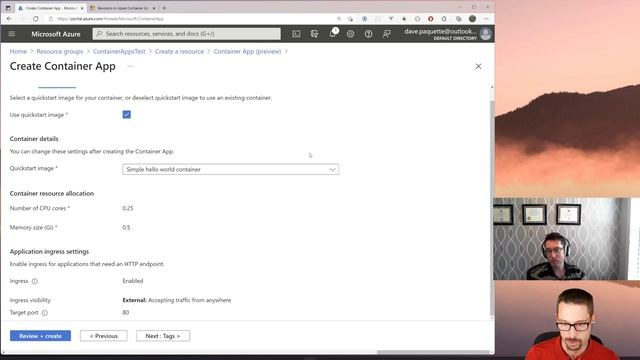This screenshot has height=360, width=640.
Task: Open the notifications bell
Action: (333, 33)
